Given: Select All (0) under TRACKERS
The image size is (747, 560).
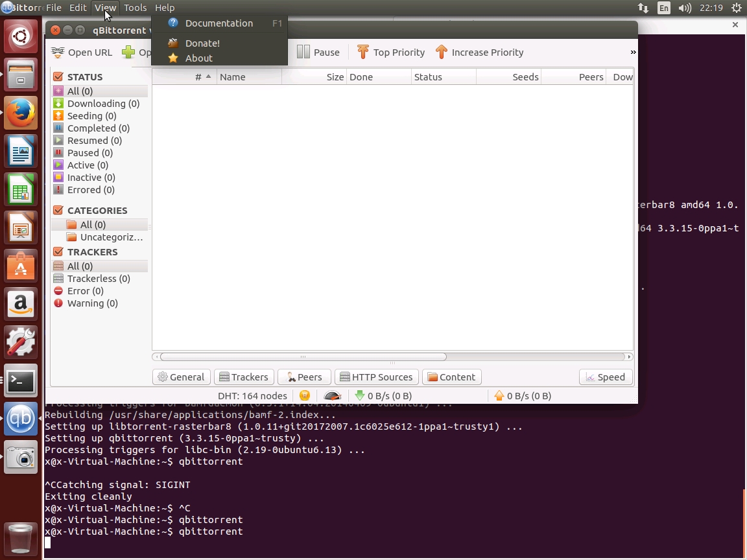Looking at the screenshot, I should (100, 266).
